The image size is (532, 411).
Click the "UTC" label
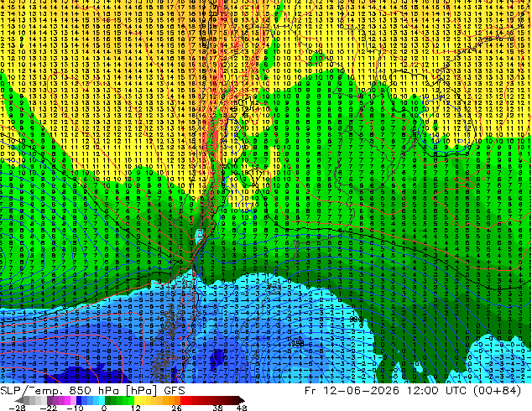456,391
